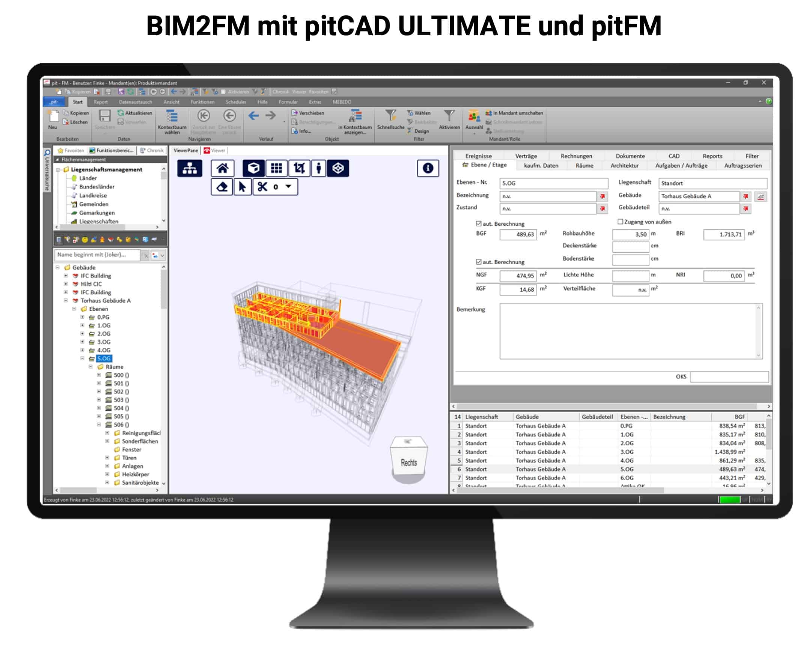Click the Rohbauhöhe value field
Viewport: 812px width, 645px height.
pos(630,234)
